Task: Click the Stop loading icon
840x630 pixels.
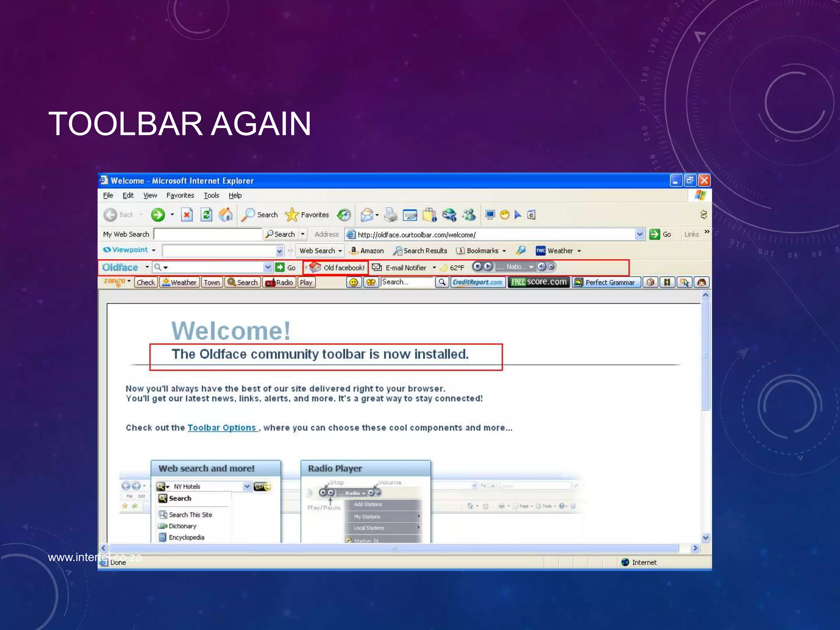Action: tap(187, 215)
